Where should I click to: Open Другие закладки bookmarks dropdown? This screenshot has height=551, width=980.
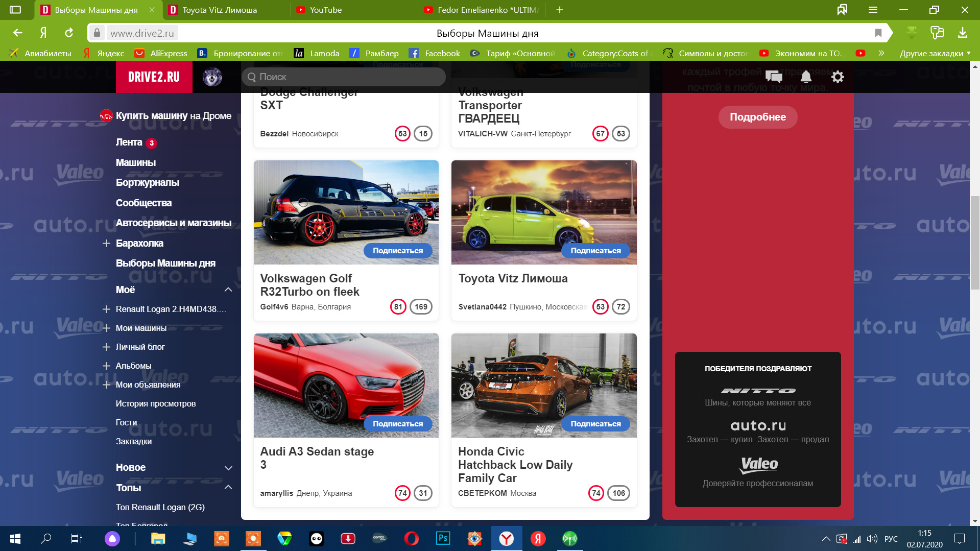pos(935,53)
